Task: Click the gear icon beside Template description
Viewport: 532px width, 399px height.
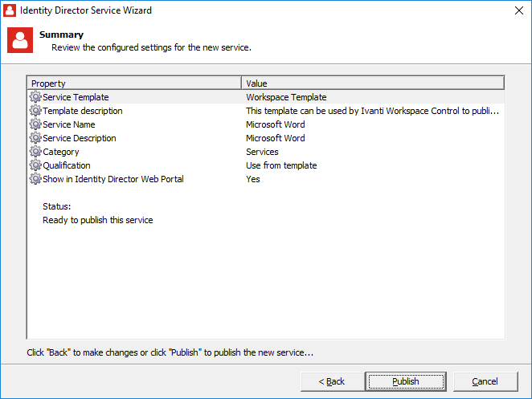Action: tap(35, 111)
